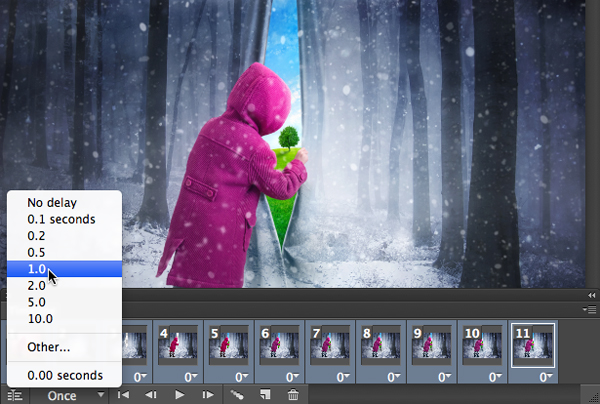Select frame 4 thumbnail

tap(178, 345)
